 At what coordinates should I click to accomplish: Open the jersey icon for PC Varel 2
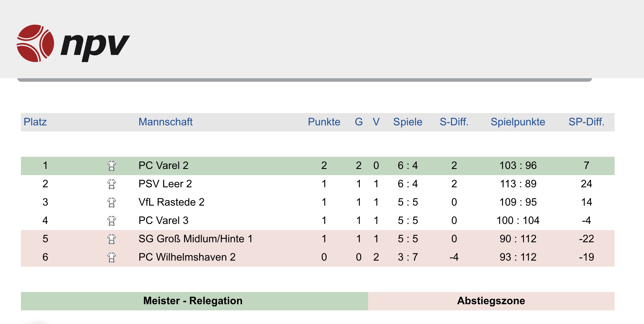tap(111, 166)
